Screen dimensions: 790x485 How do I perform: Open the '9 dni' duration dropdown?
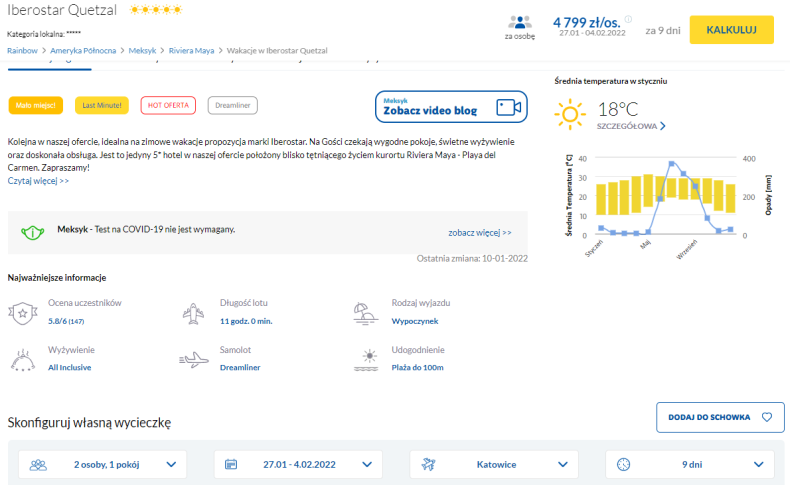(x=690, y=464)
